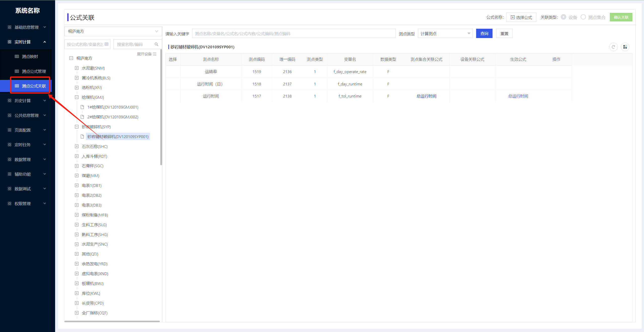The height and width of the screenshot is (332, 644).
Task: Click the grid icon beside 辅助功能
Action: [x=10, y=174]
